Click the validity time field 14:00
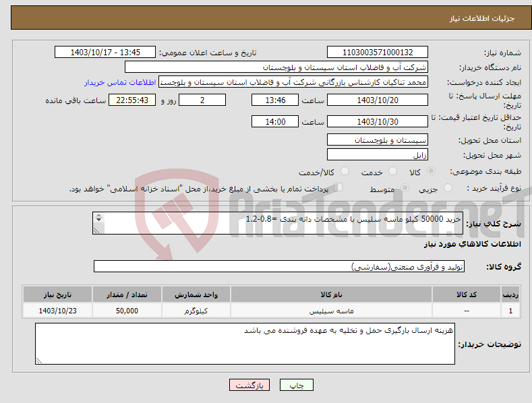The height and width of the screenshot is (403, 532). [275, 121]
